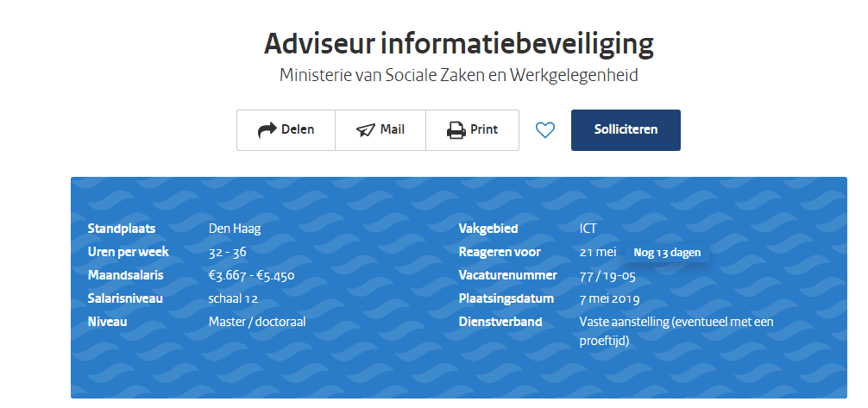The image size is (868, 408).
Task: Click the share arrow icon
Action: click(x=267, y=130)
